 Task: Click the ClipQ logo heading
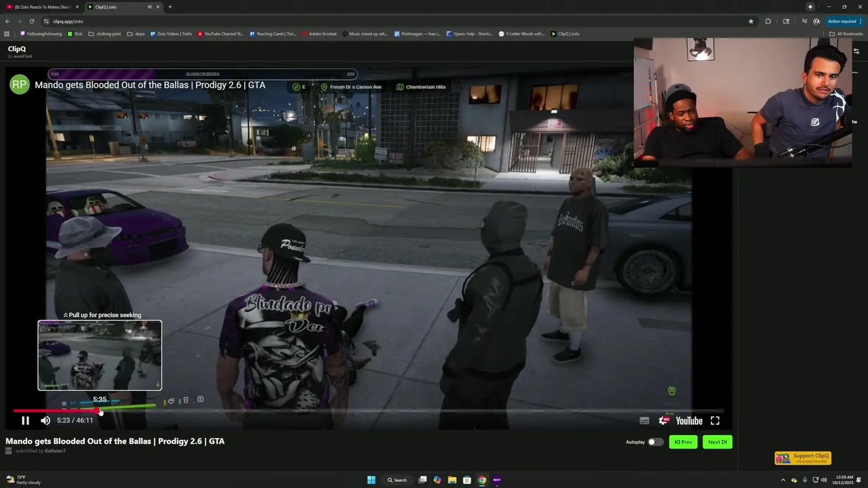pyautogui.click(x=17, y=49)
